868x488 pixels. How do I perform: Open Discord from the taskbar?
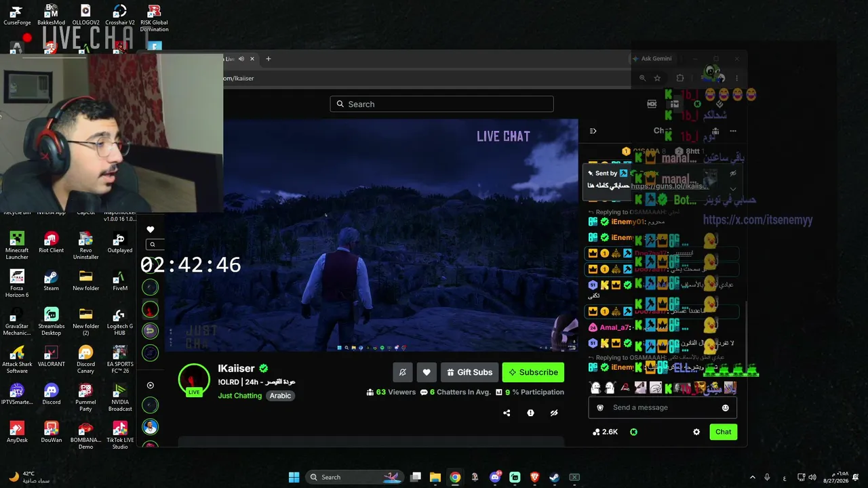[495, 477]
